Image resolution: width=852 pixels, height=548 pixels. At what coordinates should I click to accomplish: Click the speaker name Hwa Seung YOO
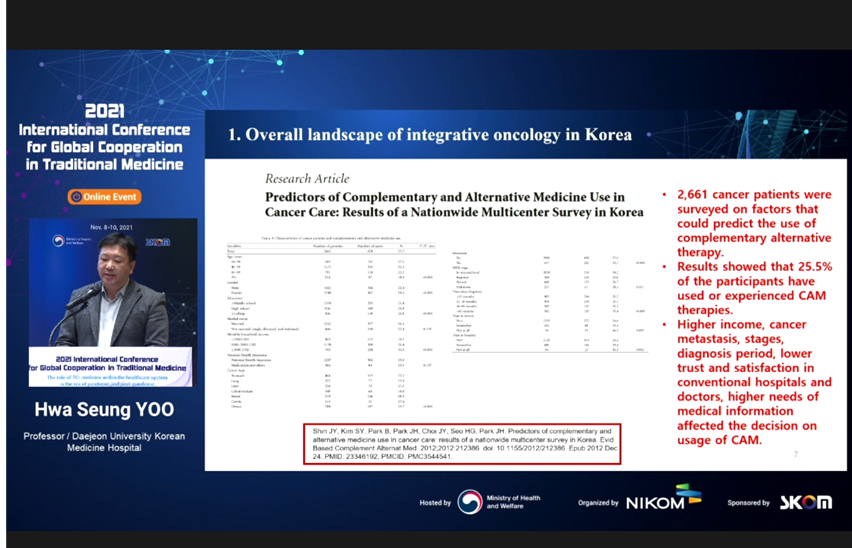click(x=103, y=410)
